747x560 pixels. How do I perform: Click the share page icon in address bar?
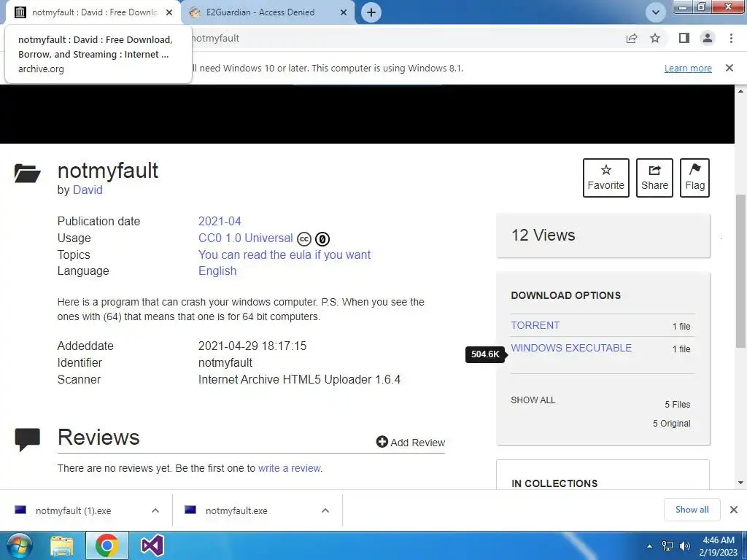tap(632, 38)
